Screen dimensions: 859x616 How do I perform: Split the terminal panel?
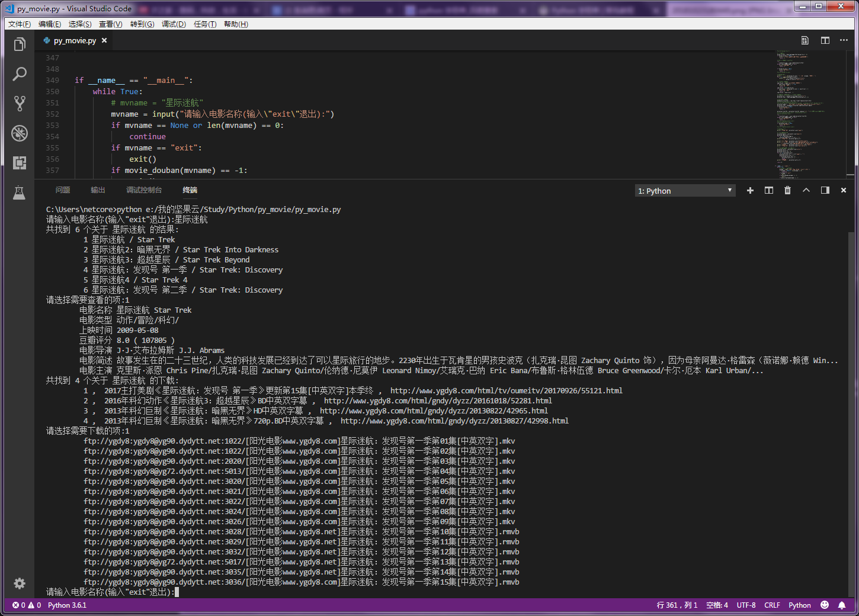(769, 190)
